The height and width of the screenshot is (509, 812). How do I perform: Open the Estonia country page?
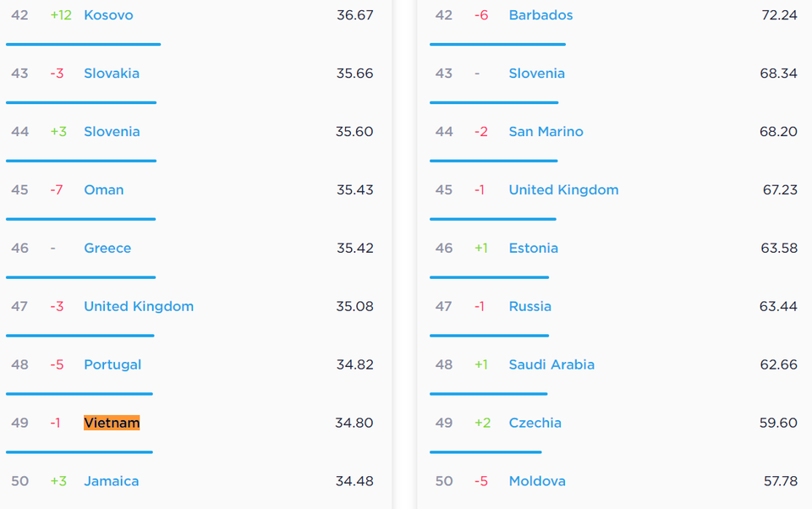pyautogui.click(x=534, y=248)
